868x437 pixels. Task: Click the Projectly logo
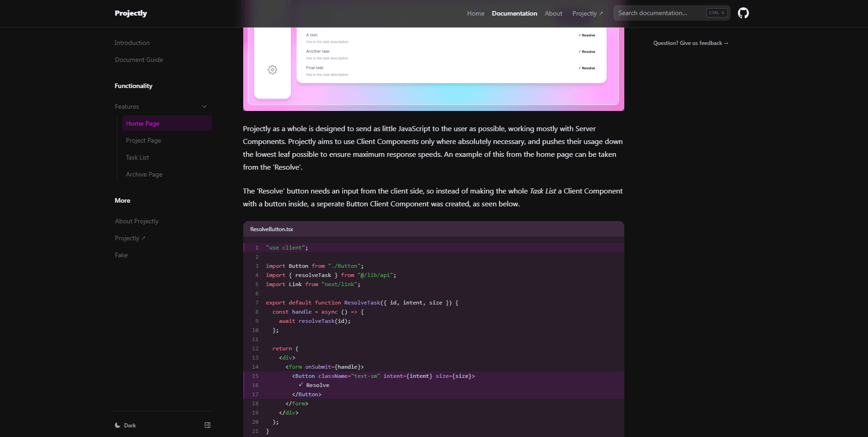pyautogui.click(x=131, y=13)
